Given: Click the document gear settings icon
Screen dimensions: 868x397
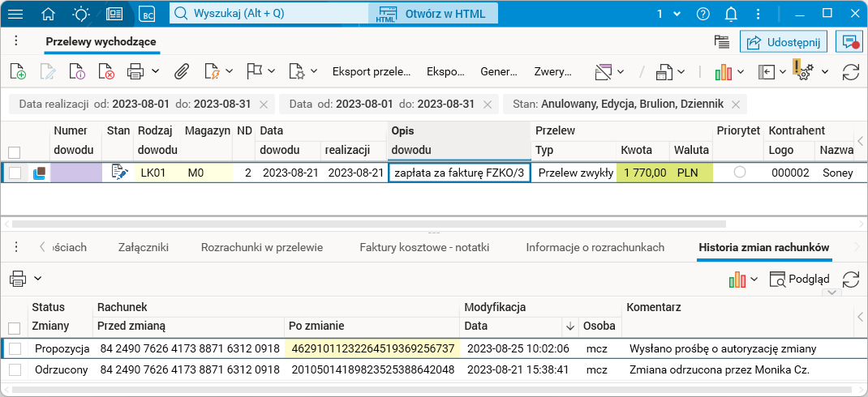Looking at the screenshot, I should pyautogui.click(x=297, y=71).
